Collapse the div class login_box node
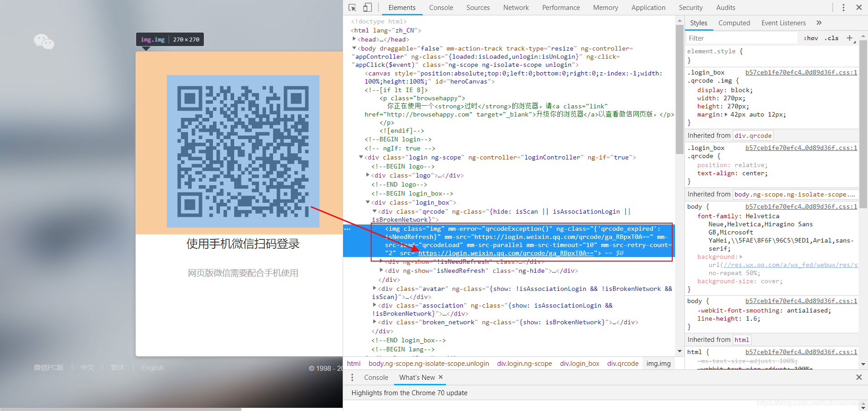The image size is (868, 411). point(368,202)
